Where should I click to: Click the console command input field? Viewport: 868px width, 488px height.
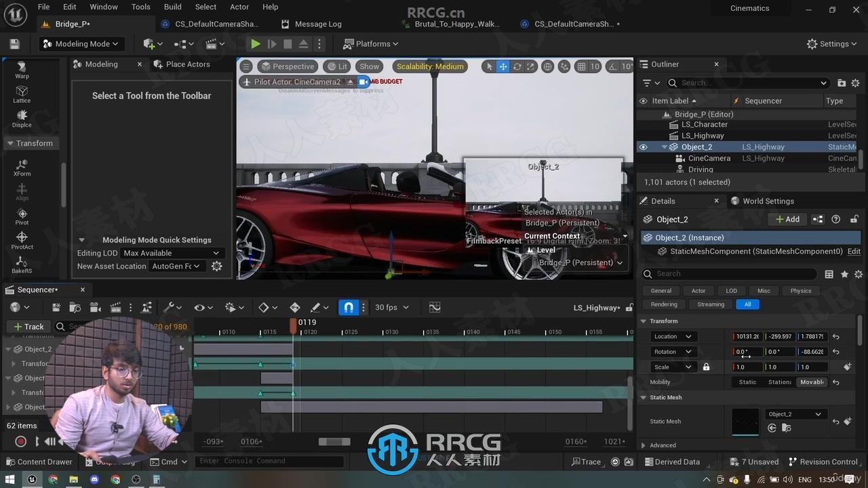point(269,462)
